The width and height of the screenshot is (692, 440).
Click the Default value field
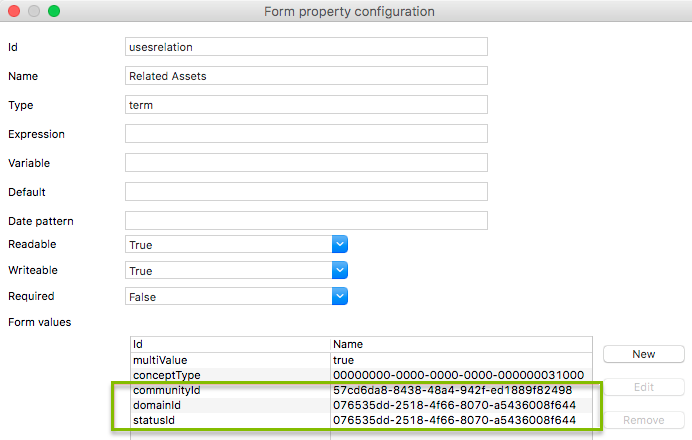coord(305,192)
